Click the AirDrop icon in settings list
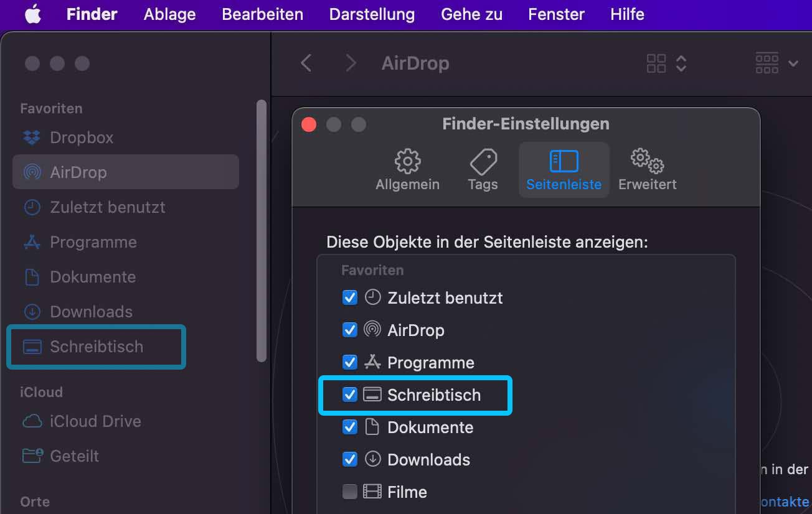812x514 pixels. (x=372, y=330)
